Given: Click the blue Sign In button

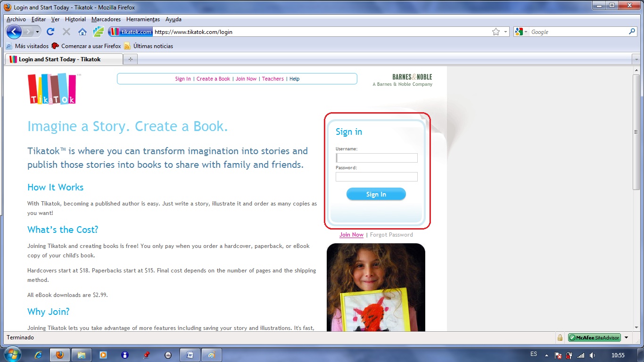Looking at the screenshot, I should [x=376, y=194].
